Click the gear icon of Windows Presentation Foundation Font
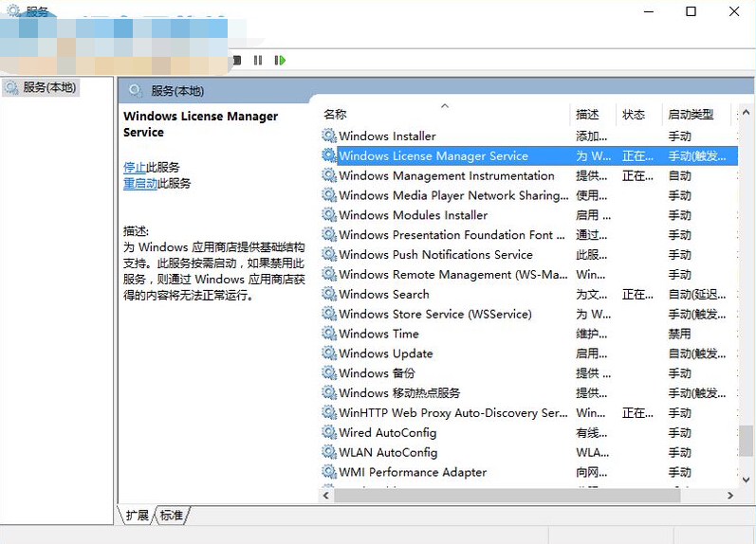The image size is (756, 544). pyautogui.click(x=329, y=235)
